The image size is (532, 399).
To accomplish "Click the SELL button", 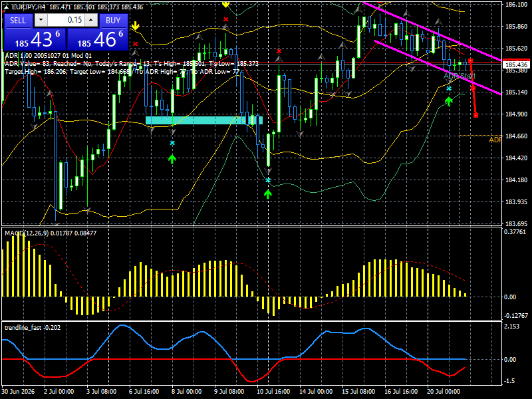I will (18, 21).
